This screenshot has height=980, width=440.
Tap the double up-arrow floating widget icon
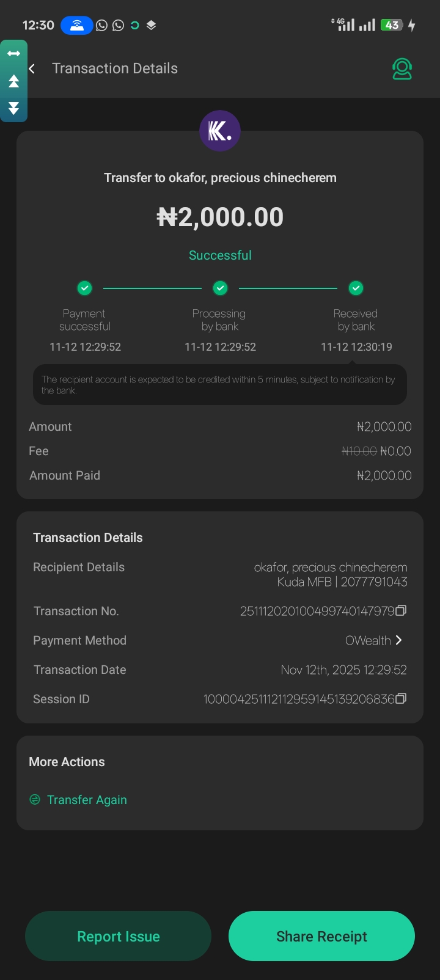[13, 81]
